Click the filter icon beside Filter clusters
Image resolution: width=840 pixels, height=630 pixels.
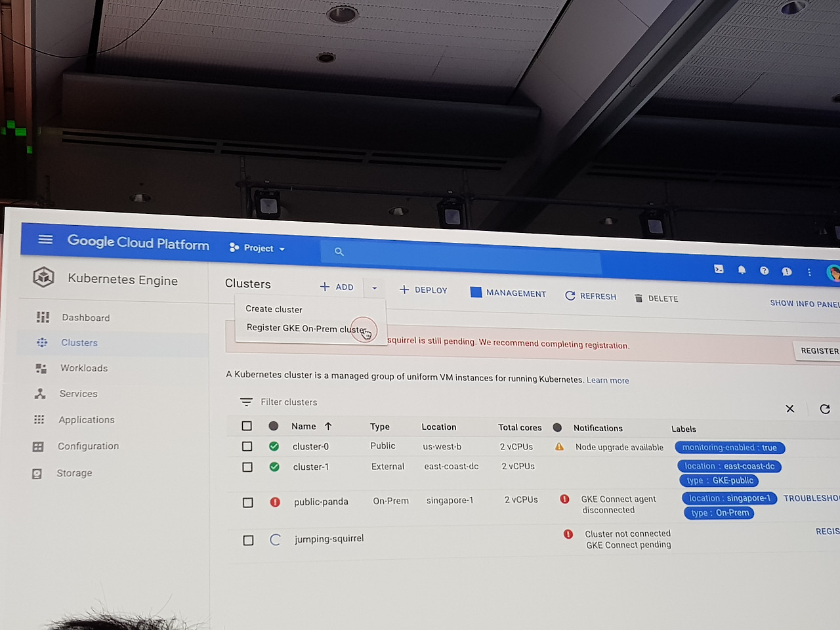[x=246, y=402]
